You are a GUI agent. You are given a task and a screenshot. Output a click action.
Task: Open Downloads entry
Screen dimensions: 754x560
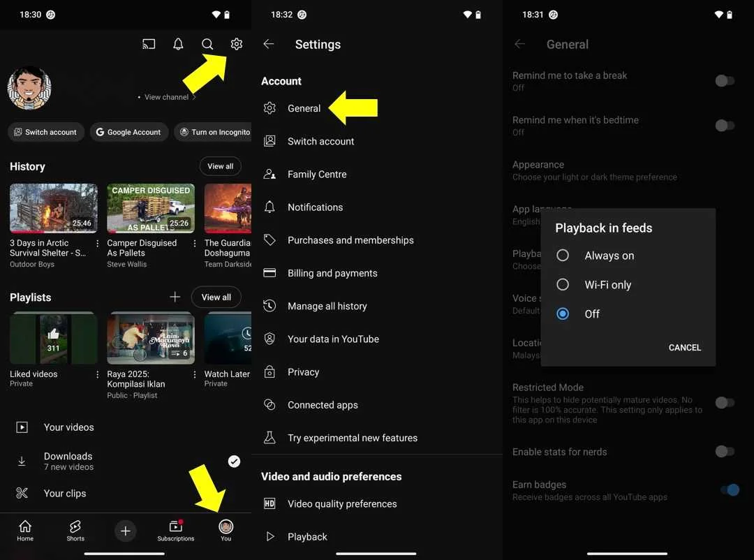point(126,461)
